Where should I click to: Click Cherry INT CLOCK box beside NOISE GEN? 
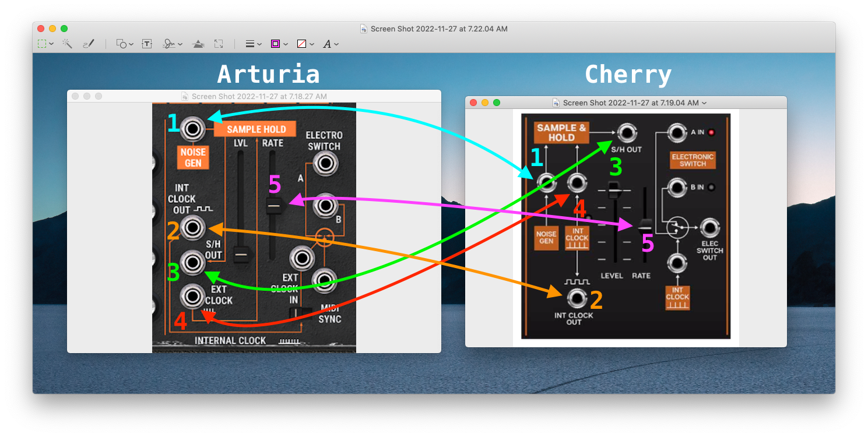(577, 238)
